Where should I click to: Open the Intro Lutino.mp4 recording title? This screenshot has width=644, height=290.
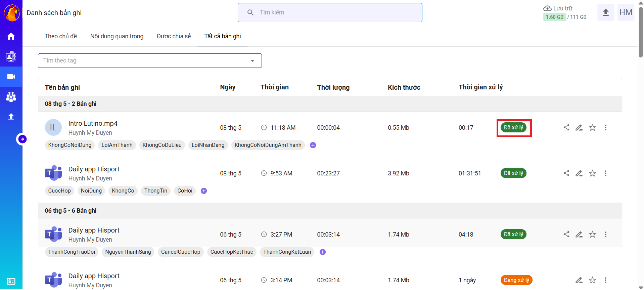click(93, 123)
